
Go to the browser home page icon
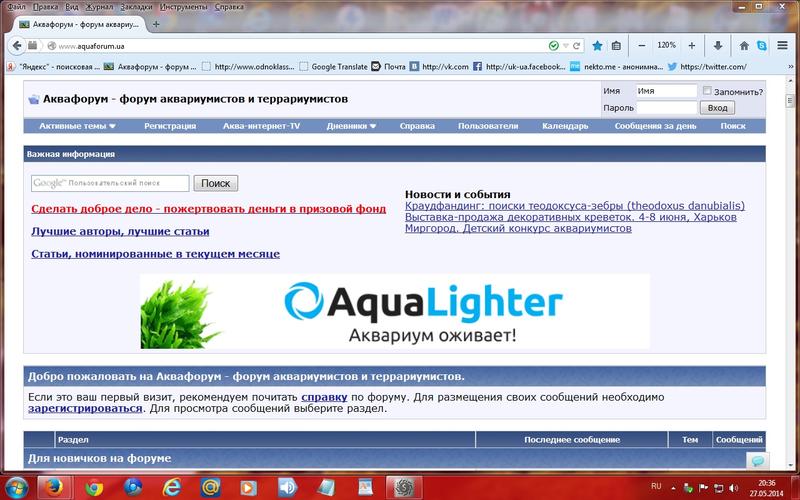(743, 45)
